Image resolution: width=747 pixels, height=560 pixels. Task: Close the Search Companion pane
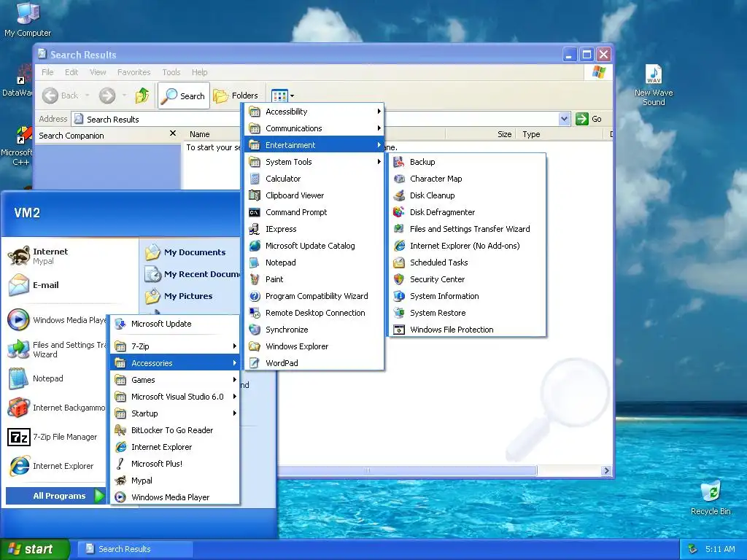tap(172, 134)
